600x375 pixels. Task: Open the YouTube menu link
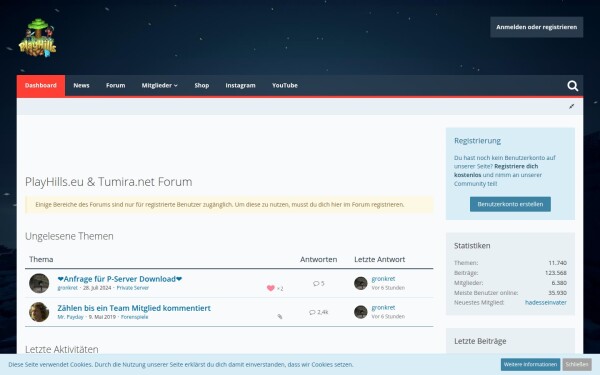tap(285, 85)
